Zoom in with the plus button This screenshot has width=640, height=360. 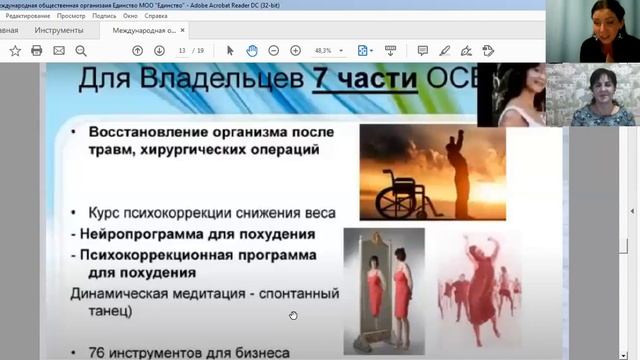pyautogui.click(x=295, y=51)
